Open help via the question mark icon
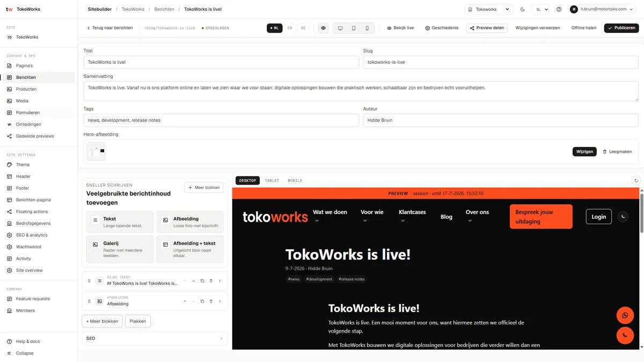Image resolution: width=644 pixels, height=362 pixels. tap(559, 9)
